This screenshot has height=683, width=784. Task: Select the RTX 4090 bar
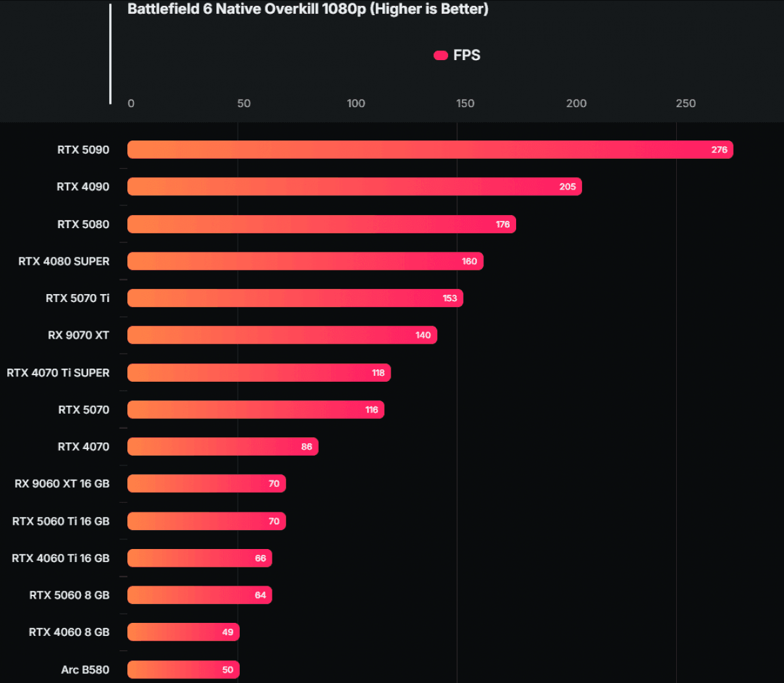coord(354,187)
